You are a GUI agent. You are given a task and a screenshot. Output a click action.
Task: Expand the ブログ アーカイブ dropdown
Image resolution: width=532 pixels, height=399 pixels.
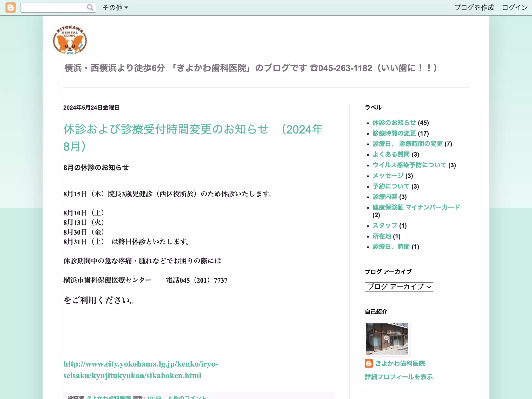[399, 287]
